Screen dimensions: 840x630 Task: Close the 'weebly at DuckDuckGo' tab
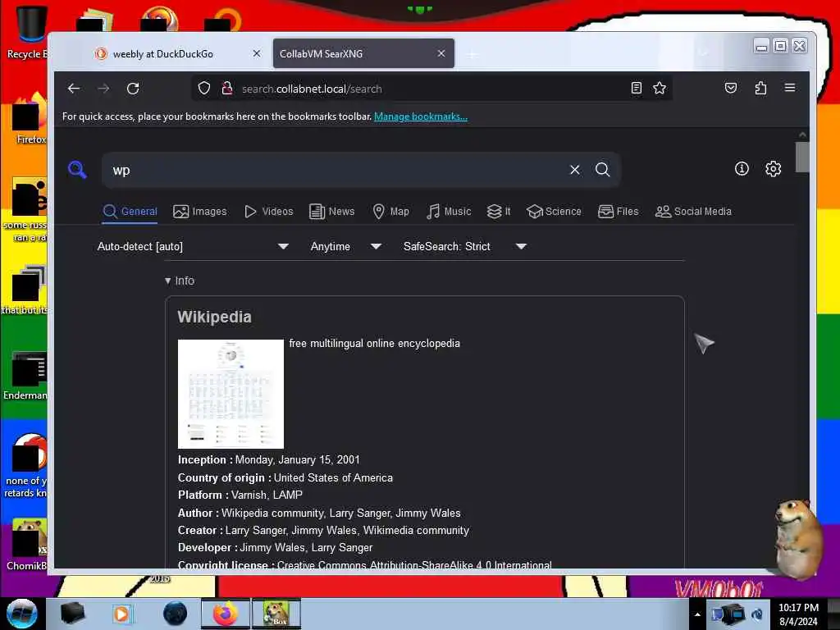click(257, 53)
